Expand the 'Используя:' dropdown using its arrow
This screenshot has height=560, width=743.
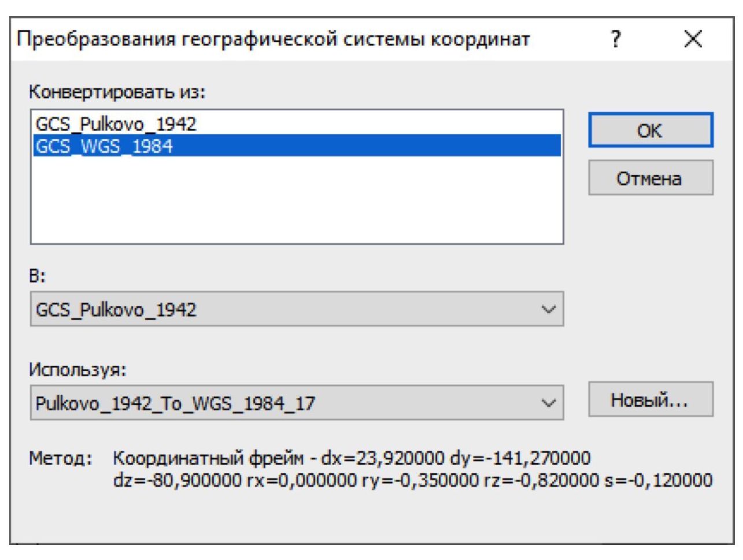[548, 403]
